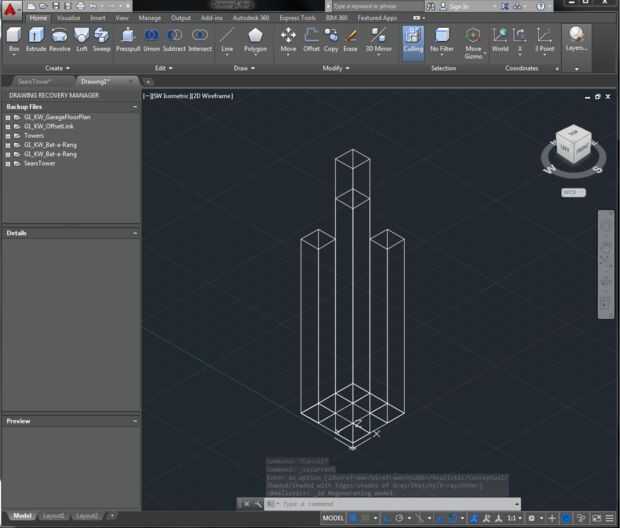Open the AutoCAD application menu logo
The image size is (620, 528).
click(11, 9)
